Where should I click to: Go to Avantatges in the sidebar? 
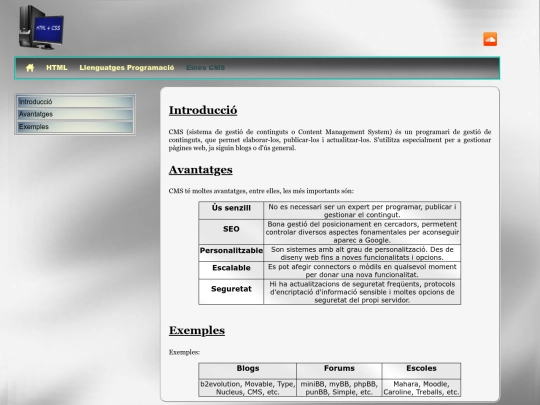75,114
